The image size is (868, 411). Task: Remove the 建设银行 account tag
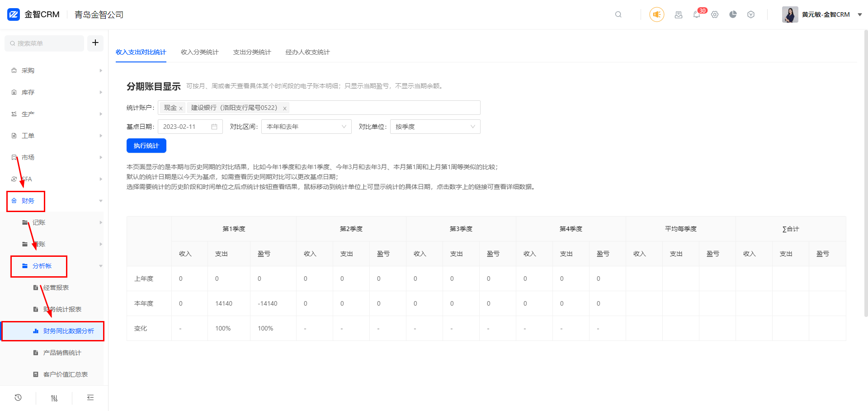pyautogui.click(x=284, y=109)
